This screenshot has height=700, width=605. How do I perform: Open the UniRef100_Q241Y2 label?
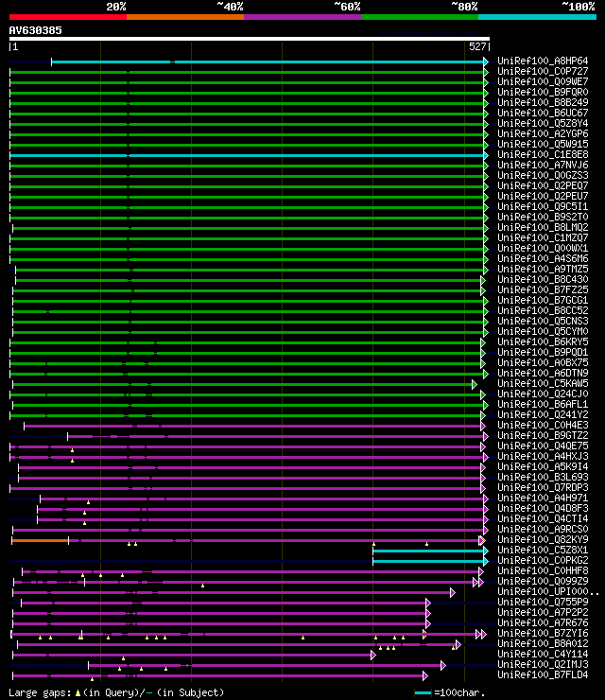pyautogui.click(x=543, y=414)
